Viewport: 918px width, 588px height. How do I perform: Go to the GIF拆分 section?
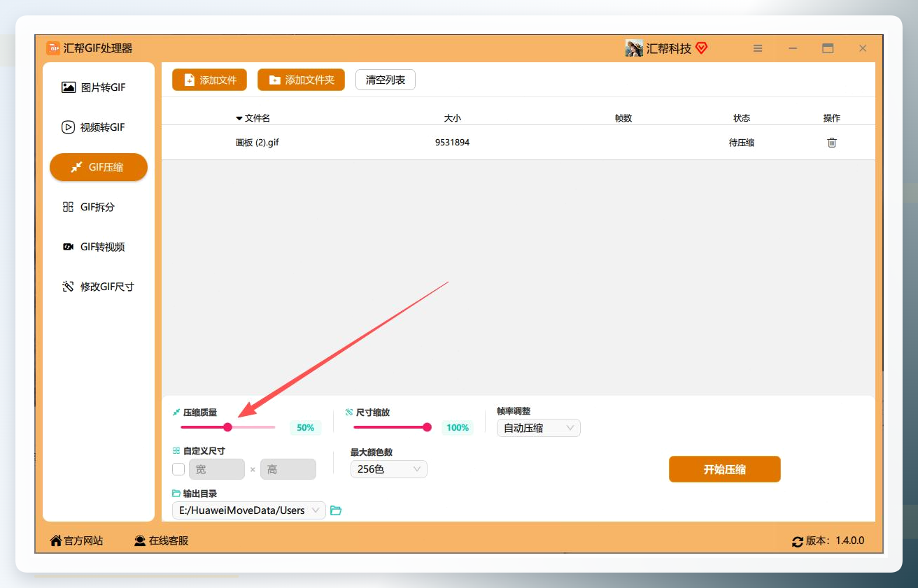(99, 207)
